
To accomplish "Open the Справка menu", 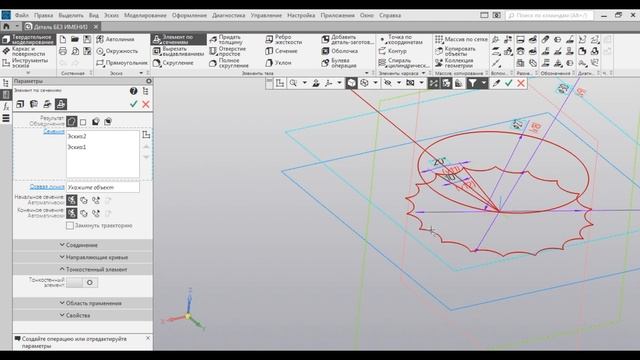I will [x=390, y=15].
